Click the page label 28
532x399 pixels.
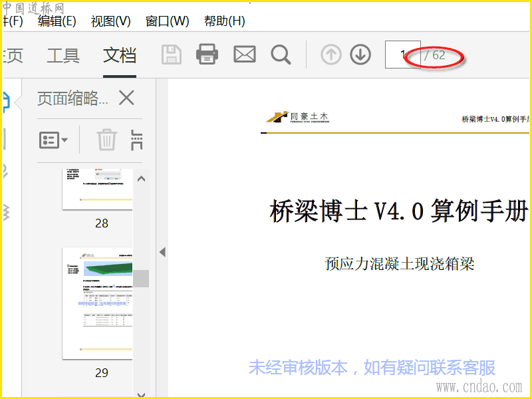102,223
